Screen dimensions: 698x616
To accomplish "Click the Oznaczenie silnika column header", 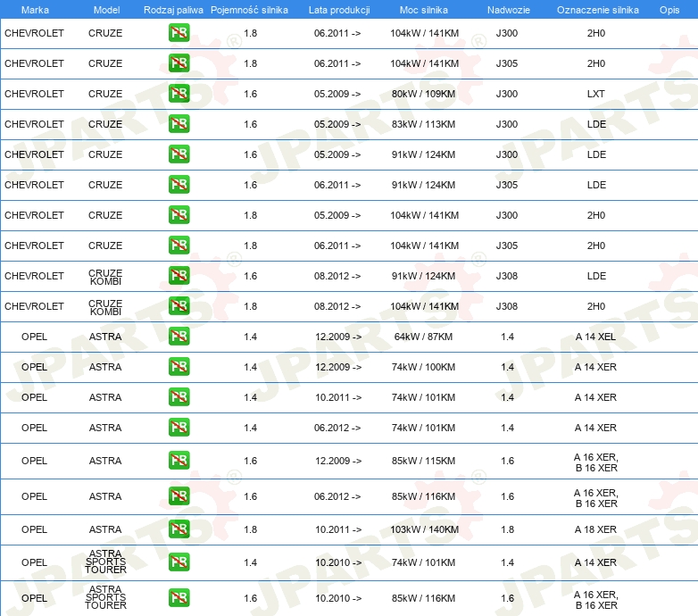I will 598,10.
